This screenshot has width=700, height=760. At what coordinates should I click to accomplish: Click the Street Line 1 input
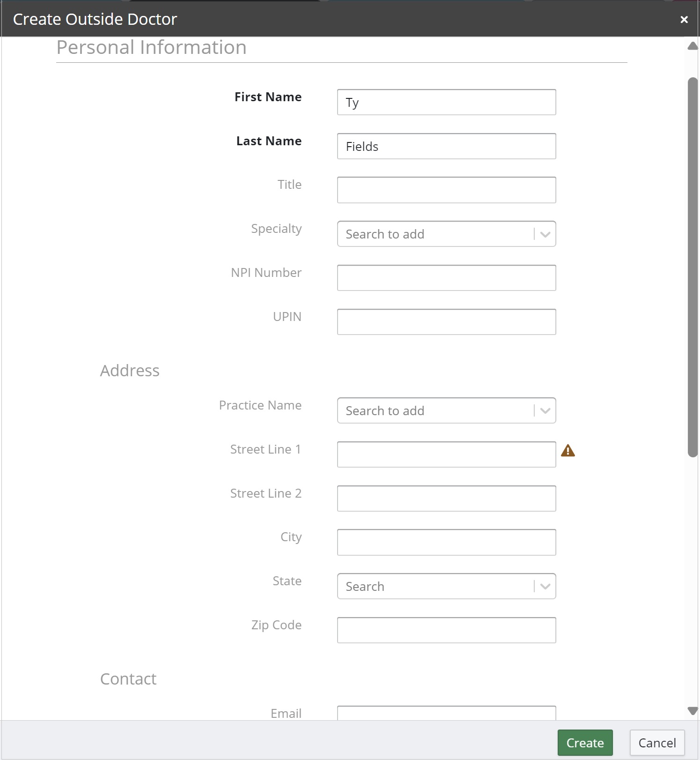[x=446, y=455]
